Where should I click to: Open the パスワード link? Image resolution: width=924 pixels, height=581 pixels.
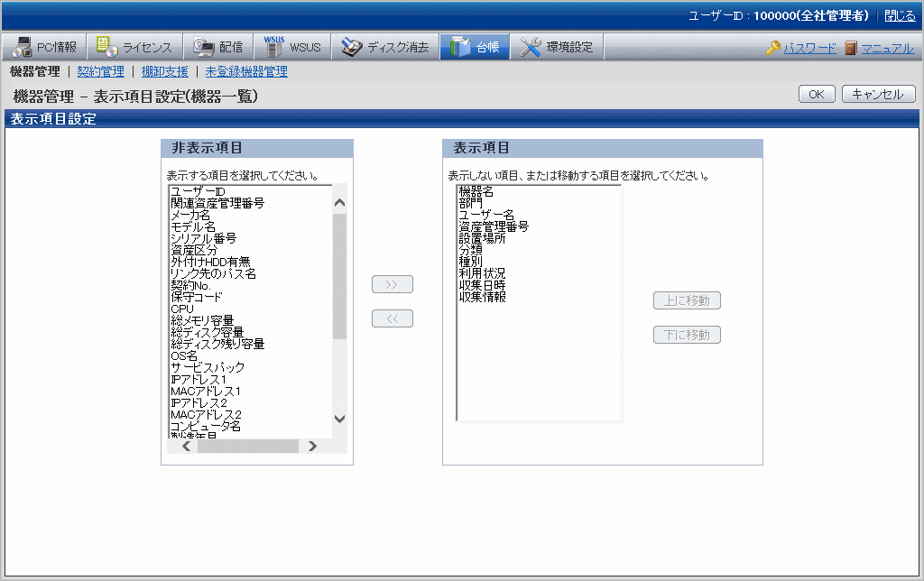pos(809,49)
